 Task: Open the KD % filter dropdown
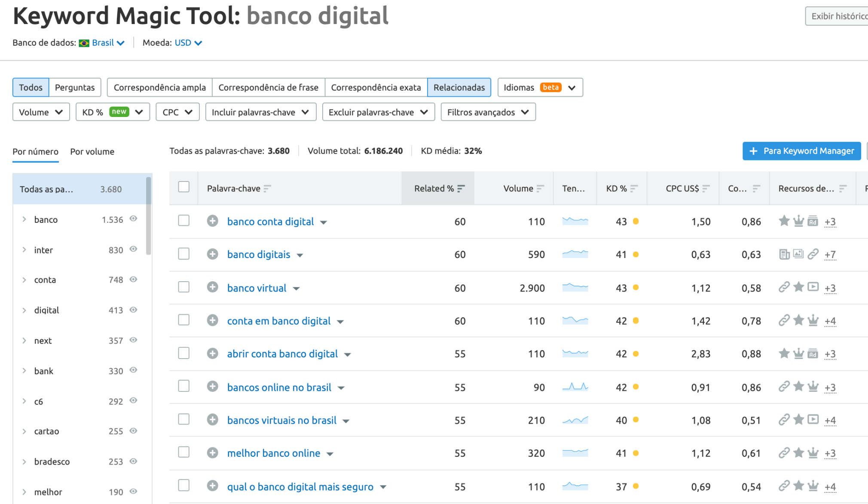113,112
